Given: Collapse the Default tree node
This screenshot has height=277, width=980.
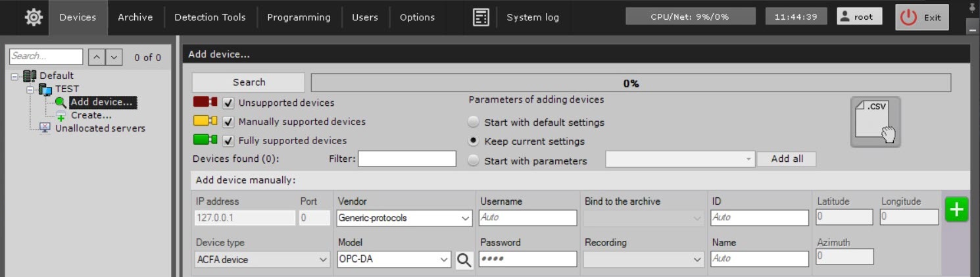Looking at the screenshot, I should [14, 76].
